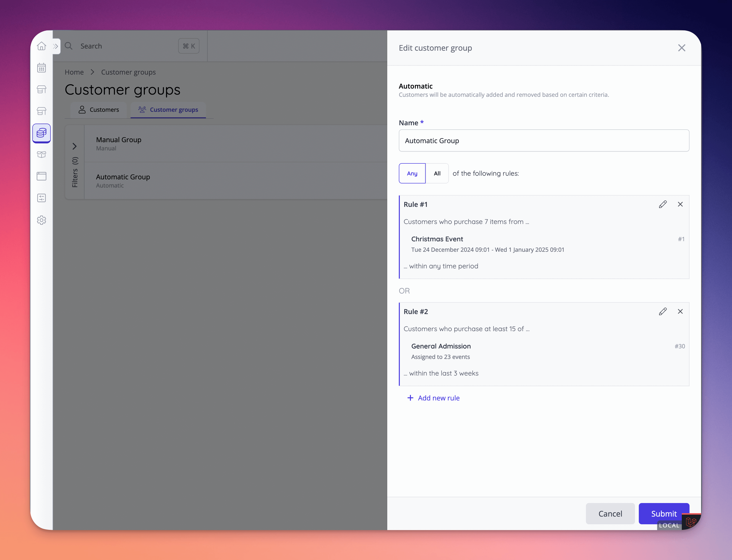This screenshot has height=560, width=732.
Task: Expand the Filters (0) panel chevron
Action: click(x=75, y=146)
